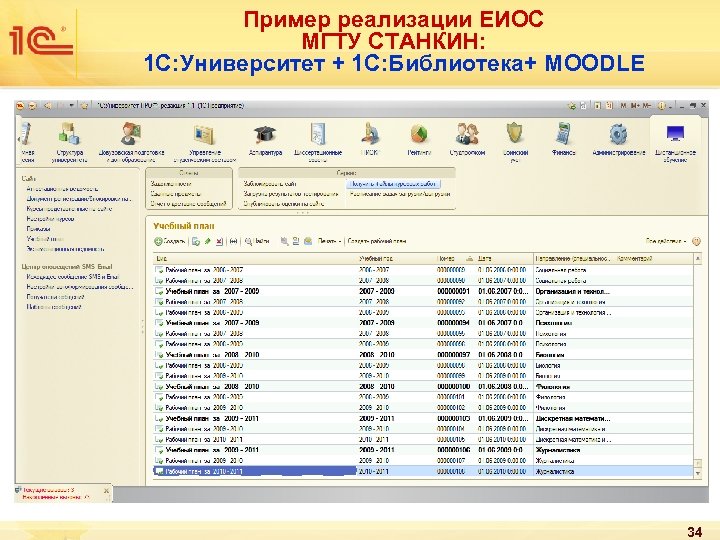Open the Воинский учет shield section
Screen dimensions: 720x540
coord(515,142)
